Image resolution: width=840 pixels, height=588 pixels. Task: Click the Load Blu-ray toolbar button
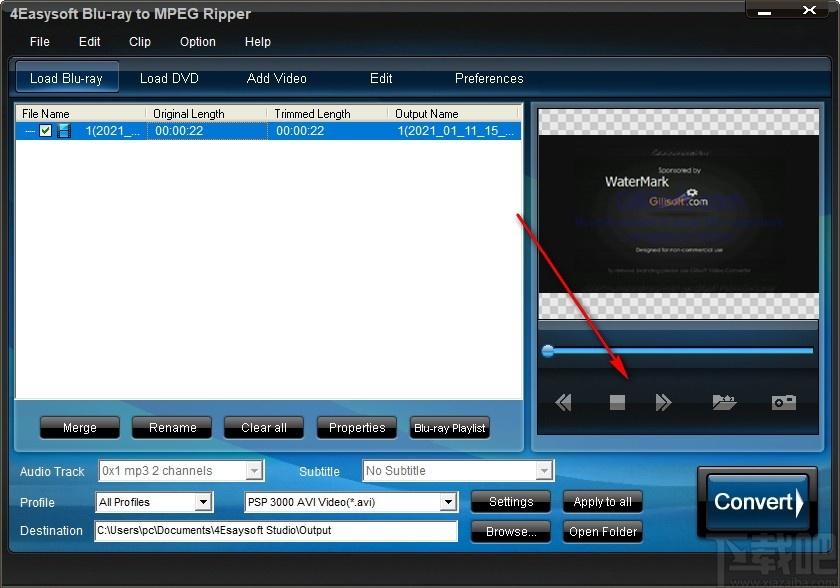67,78
